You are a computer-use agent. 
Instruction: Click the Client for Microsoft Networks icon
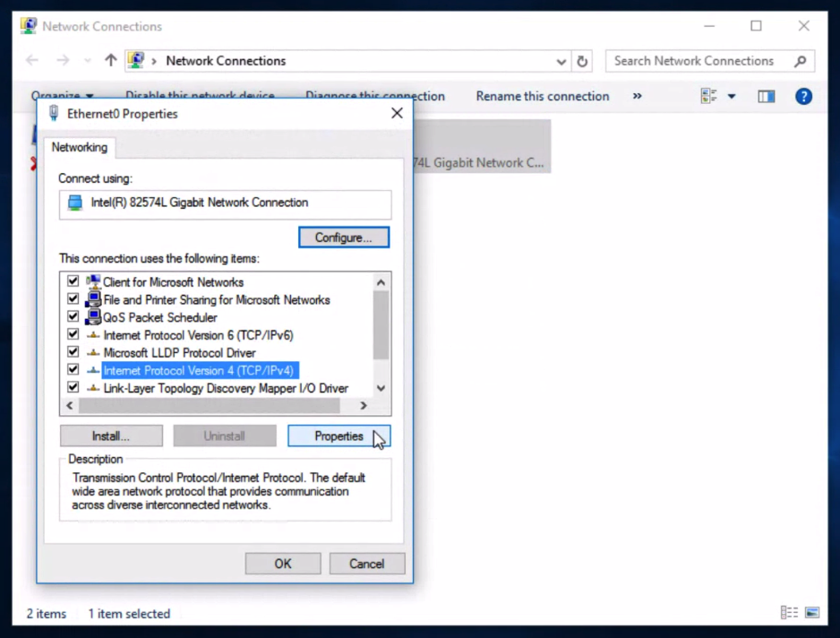pyautogui.click(x=93, y=281)
